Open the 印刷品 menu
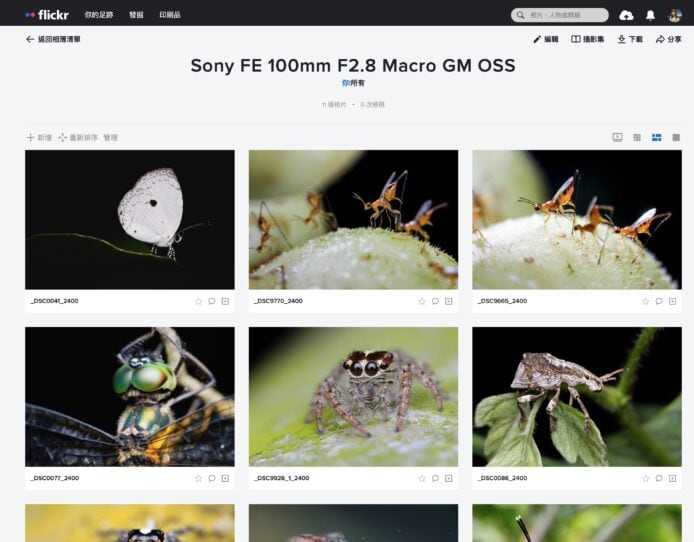The height and width of the screenshot is (542, 694). [x=170, y=15]
